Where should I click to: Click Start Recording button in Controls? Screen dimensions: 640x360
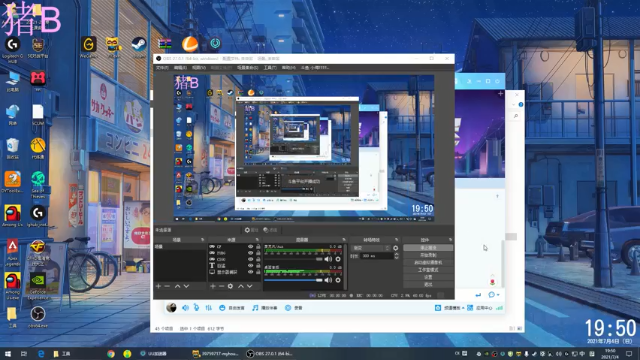[428, 255]
